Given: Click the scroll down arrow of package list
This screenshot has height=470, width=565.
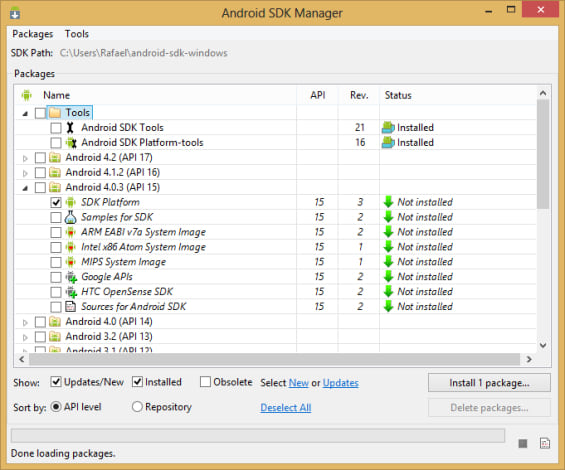Looking at the screenshot, I should (543, 345).
